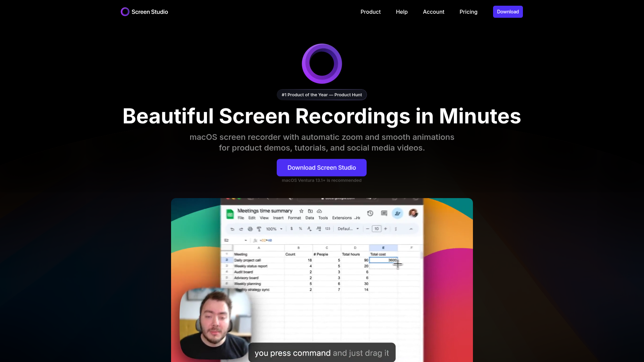This screenshot has height=362, width=644.
Task: Open the Pricing page in the navigation bar
Action: click(468, 12)
